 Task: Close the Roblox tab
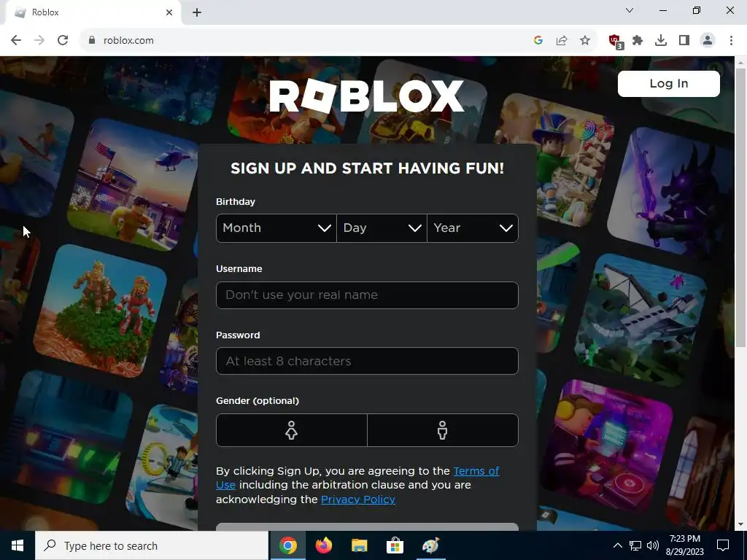[x=169, y=12]
